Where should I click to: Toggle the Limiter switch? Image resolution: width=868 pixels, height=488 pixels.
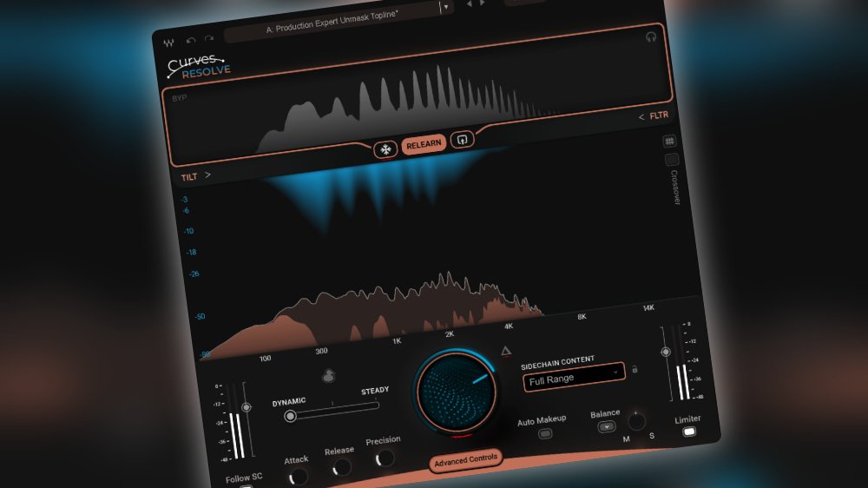click(x=689, y=432)
